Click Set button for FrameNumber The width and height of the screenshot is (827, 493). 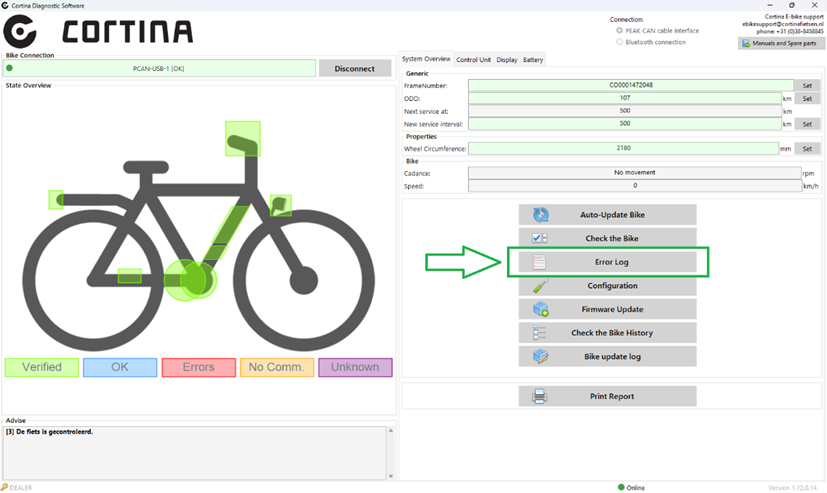point(807,85)
